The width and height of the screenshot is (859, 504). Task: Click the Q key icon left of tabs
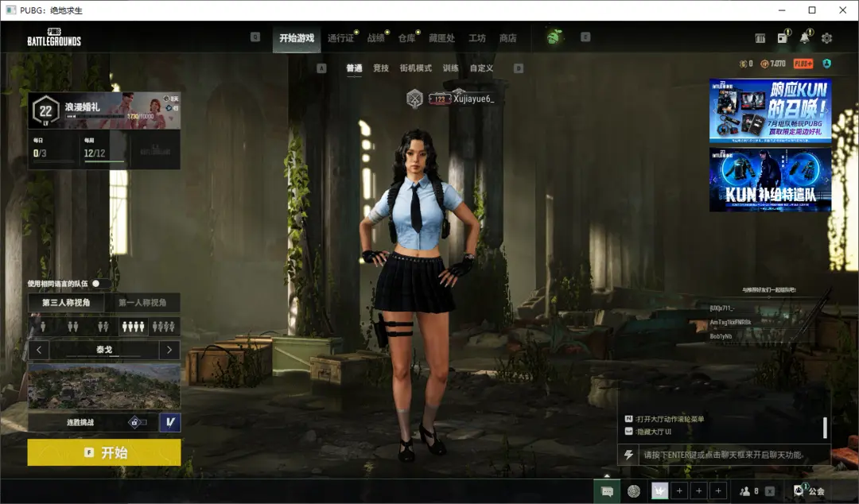[255, 37]
